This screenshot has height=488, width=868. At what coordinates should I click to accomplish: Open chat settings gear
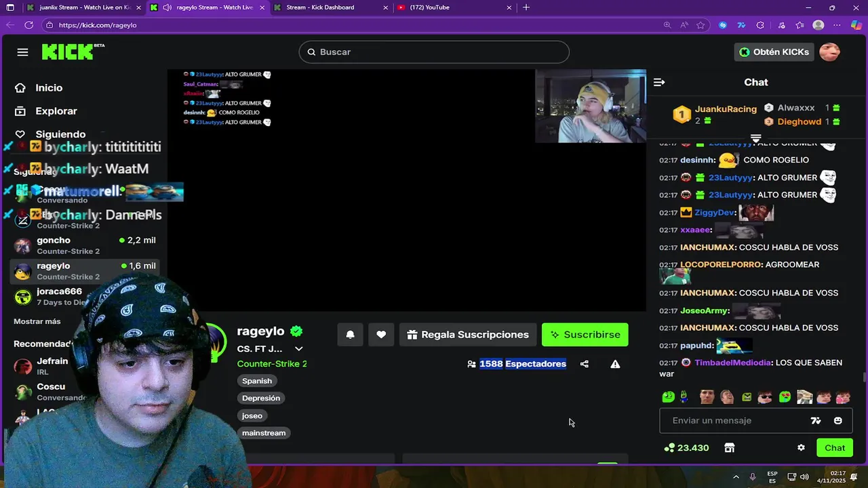point(801,448)
